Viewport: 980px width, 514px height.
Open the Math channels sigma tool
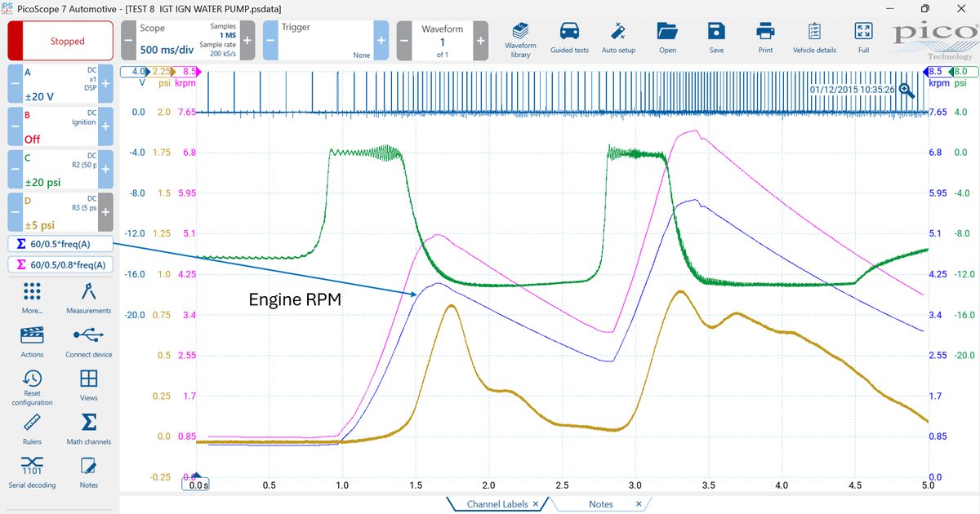pyautogui.click(x=89, y=428)
